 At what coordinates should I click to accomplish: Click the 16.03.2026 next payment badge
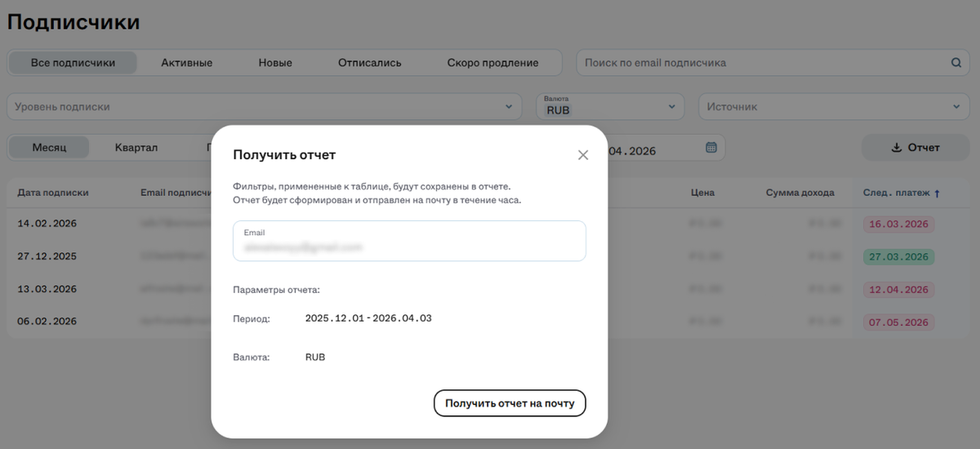tap(899, 224)
